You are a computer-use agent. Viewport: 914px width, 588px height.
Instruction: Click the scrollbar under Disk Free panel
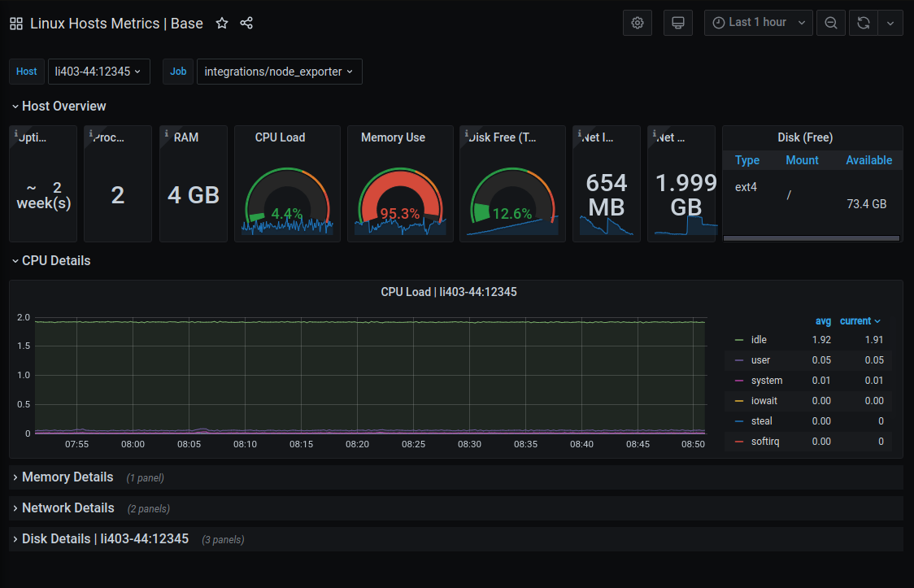pyautogui.click(x=811, y=237)
